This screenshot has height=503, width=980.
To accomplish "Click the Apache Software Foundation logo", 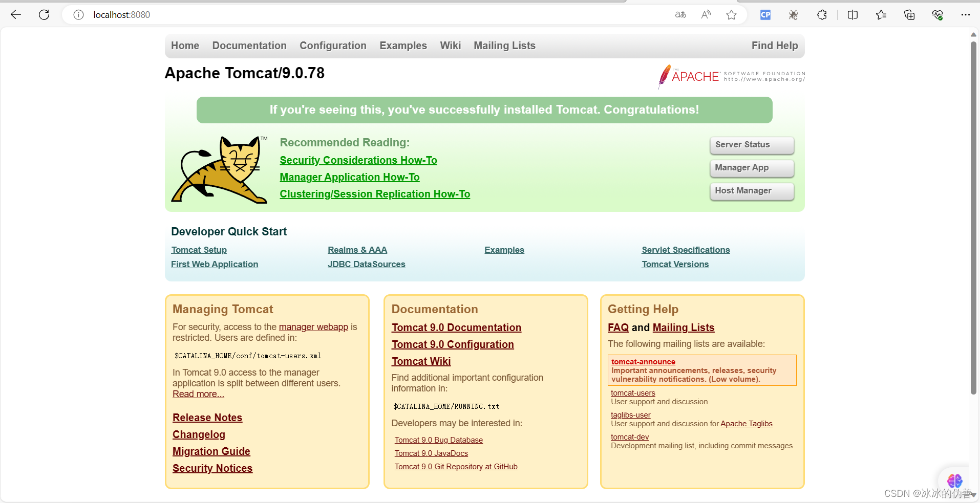I will (731, 77).
